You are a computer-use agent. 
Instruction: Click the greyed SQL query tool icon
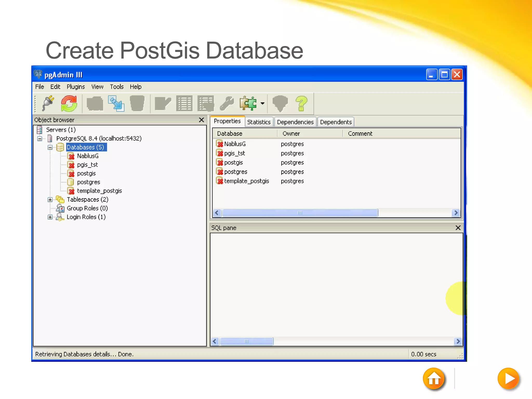[163, 103]
